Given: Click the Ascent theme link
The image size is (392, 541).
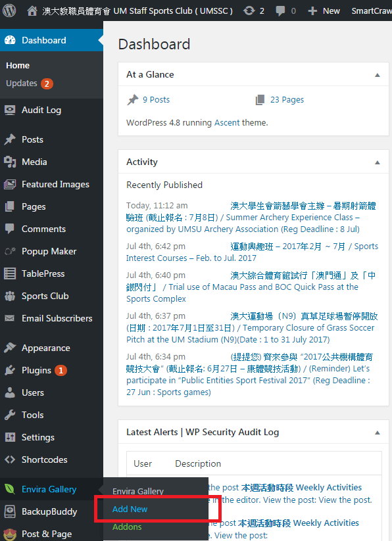Looking at the screenshot, I should point(227,123).
